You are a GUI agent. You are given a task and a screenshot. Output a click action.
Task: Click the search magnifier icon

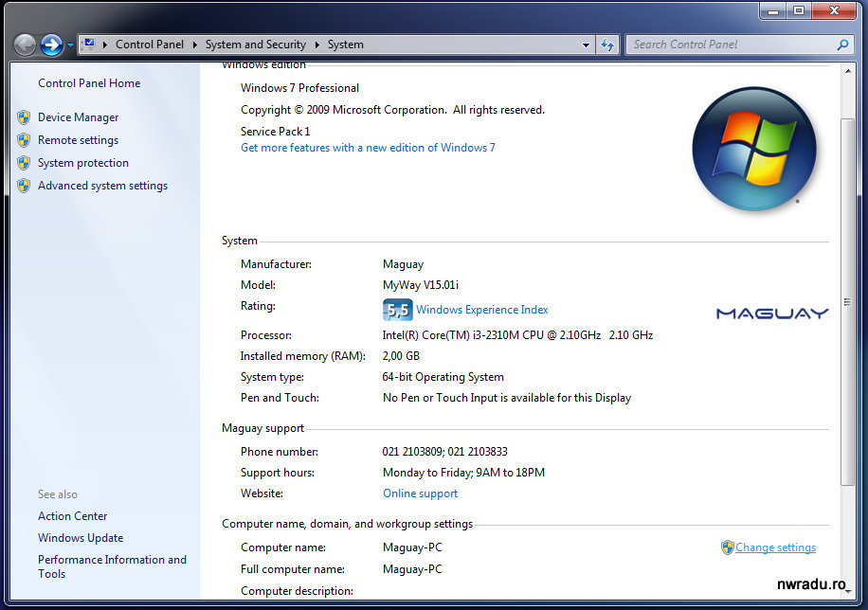[x=842, y=45]
